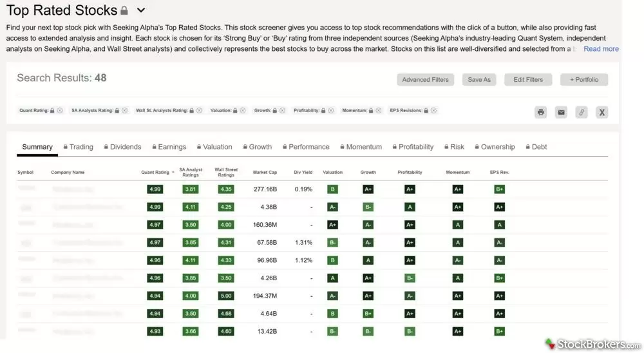The height and width of the screenshot is (353, 644).
Task: Open the Trading tab
Action: pos(79,147)
